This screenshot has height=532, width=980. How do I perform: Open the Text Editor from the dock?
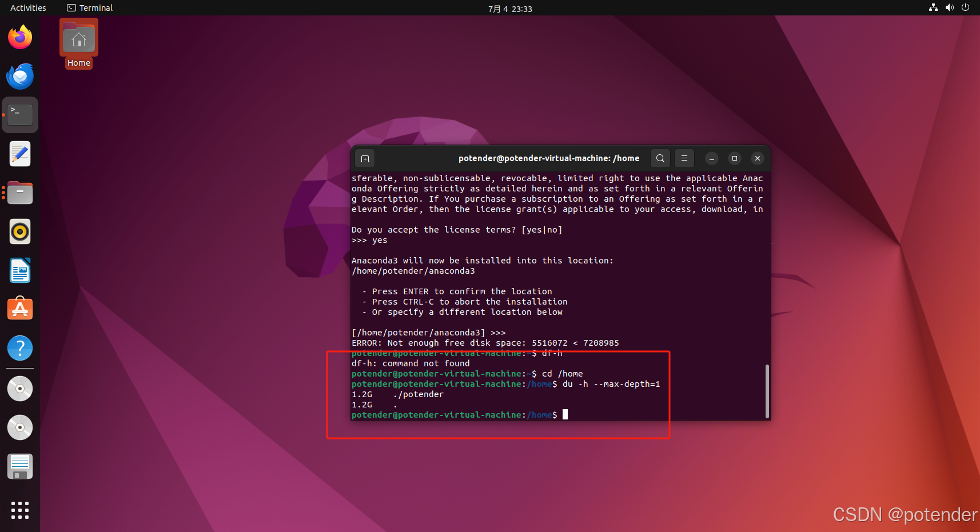20,154
